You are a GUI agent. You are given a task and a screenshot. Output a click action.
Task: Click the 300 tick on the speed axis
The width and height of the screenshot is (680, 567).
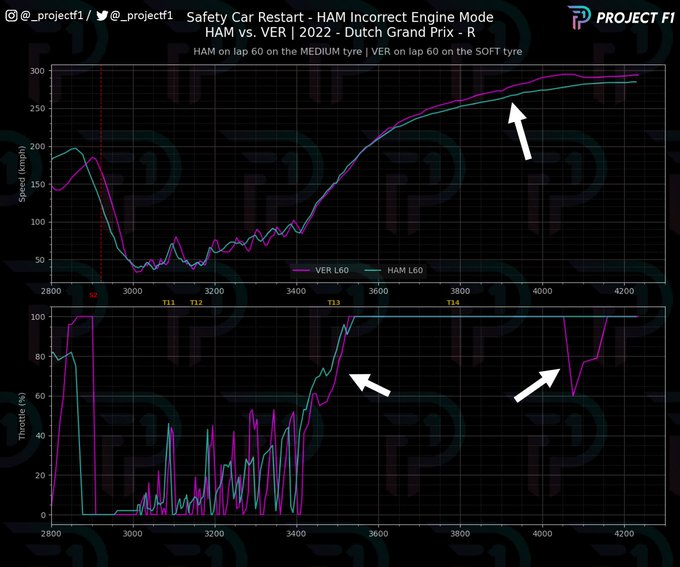tap(38, 71)
